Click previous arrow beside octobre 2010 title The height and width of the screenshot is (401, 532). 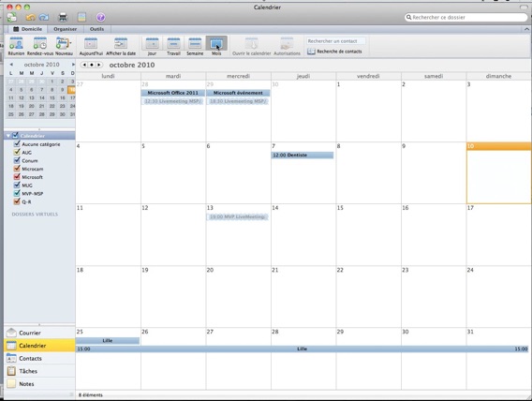click(84, 65)
